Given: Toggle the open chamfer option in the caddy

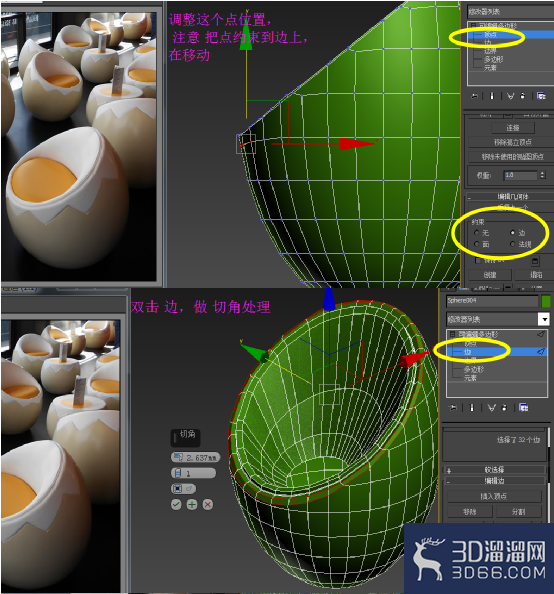Looking at the screenshot, I should pyautogui.click(x=183, y=489).
